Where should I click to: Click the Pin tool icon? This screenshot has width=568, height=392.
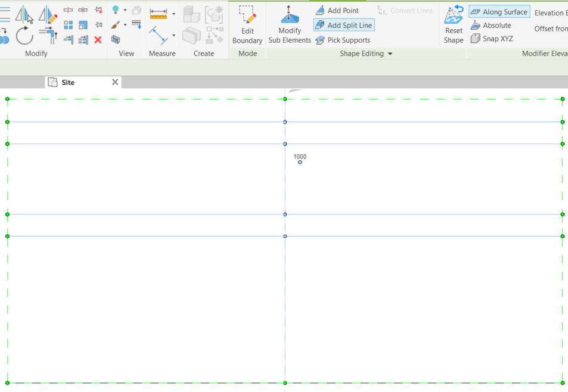98,25
